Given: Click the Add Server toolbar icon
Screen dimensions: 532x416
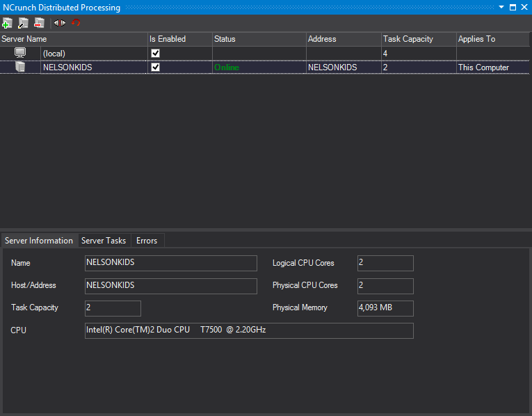Looking at the screenshot, I should 7,23.
